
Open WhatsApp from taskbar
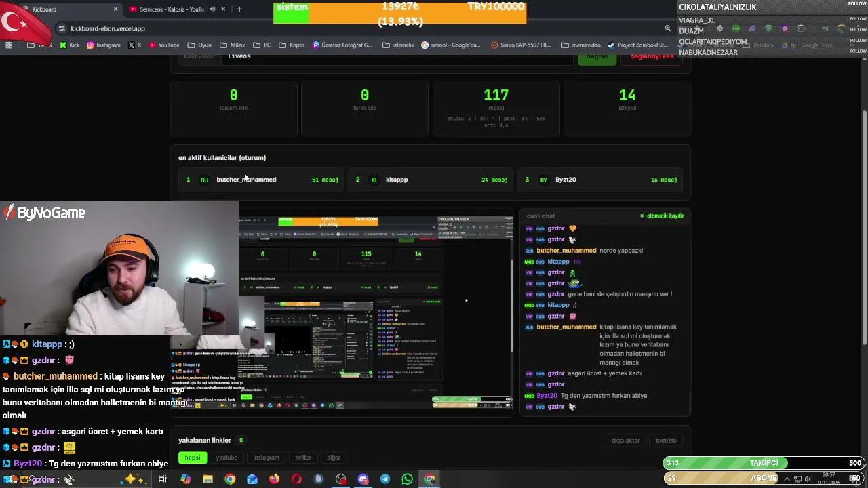pyautogui.click(x=407, y=479)
